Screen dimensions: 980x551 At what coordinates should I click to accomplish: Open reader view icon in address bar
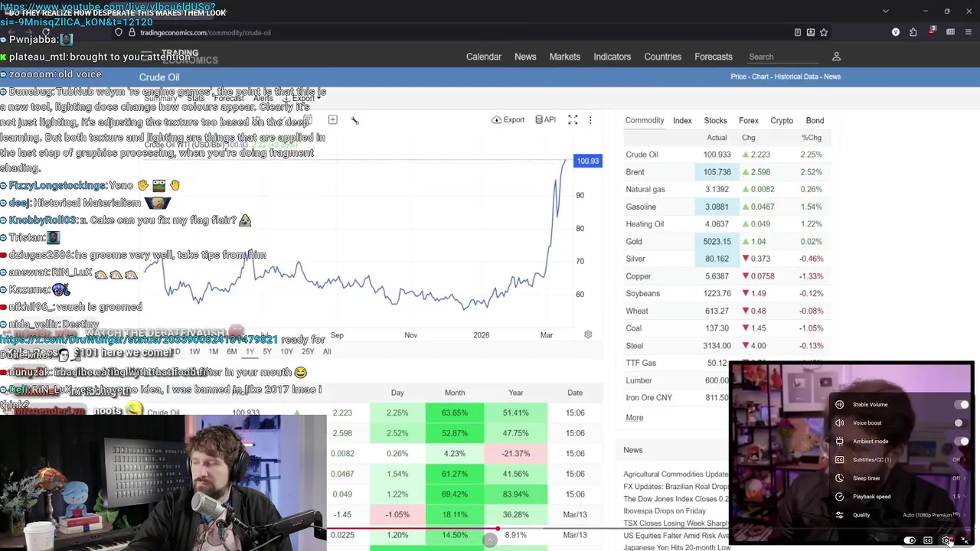[x=798, y=32]
